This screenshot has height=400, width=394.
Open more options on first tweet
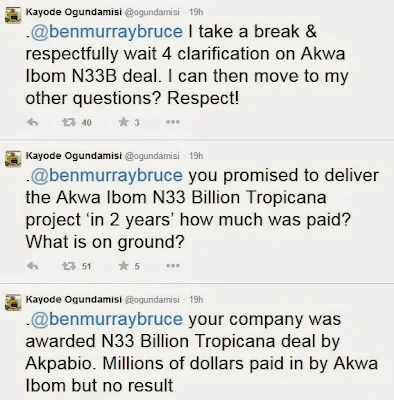pos(173,122)
